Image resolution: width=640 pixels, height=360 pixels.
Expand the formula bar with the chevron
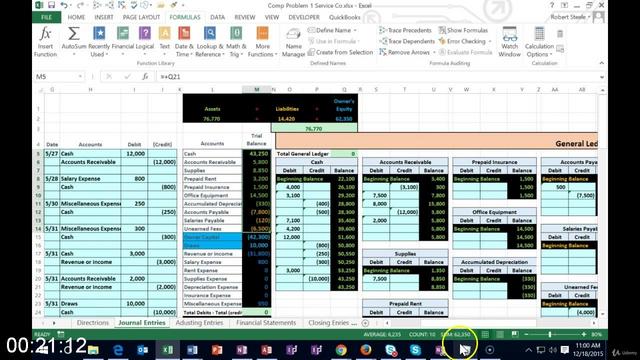pyautogui.click(x=602, y=77)
